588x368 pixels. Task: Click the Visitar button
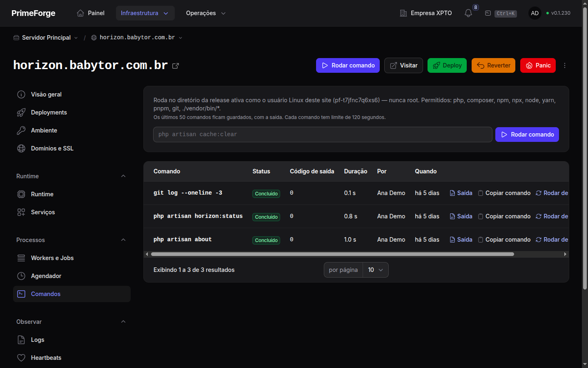tap(403, 65)
